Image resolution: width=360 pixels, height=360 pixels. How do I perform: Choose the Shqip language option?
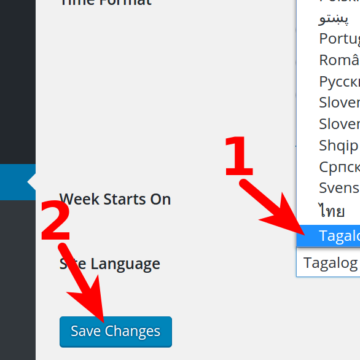[x=328, y=145]
